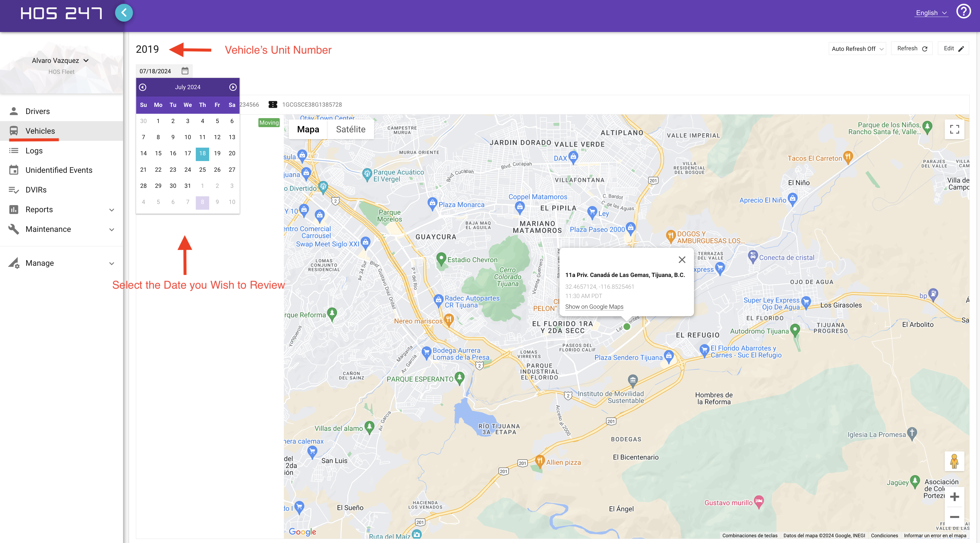Screen dimensions: 980x543
Task: Expand the Reports menu
Action: 62,210
